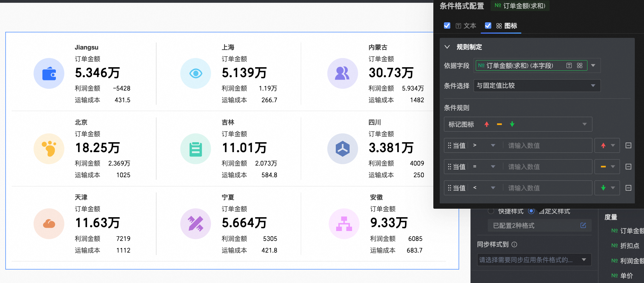The height and width of the screenshot is (283, 644).
Task: Switch to the 图标 tab
Action: (507, 26)
